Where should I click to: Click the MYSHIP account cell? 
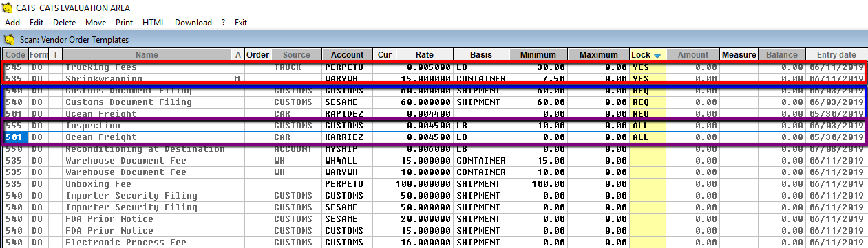348,149
